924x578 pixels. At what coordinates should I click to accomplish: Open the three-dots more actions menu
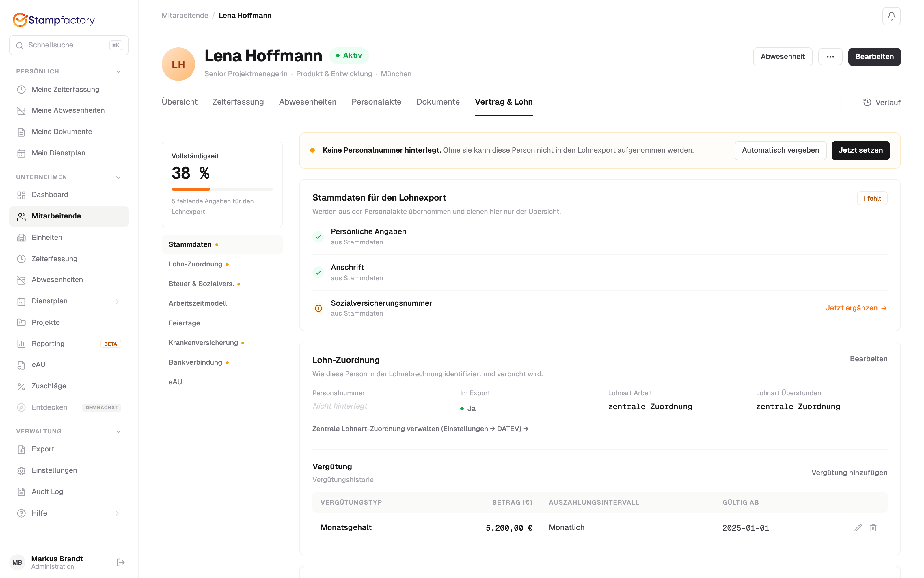(830, 57)
